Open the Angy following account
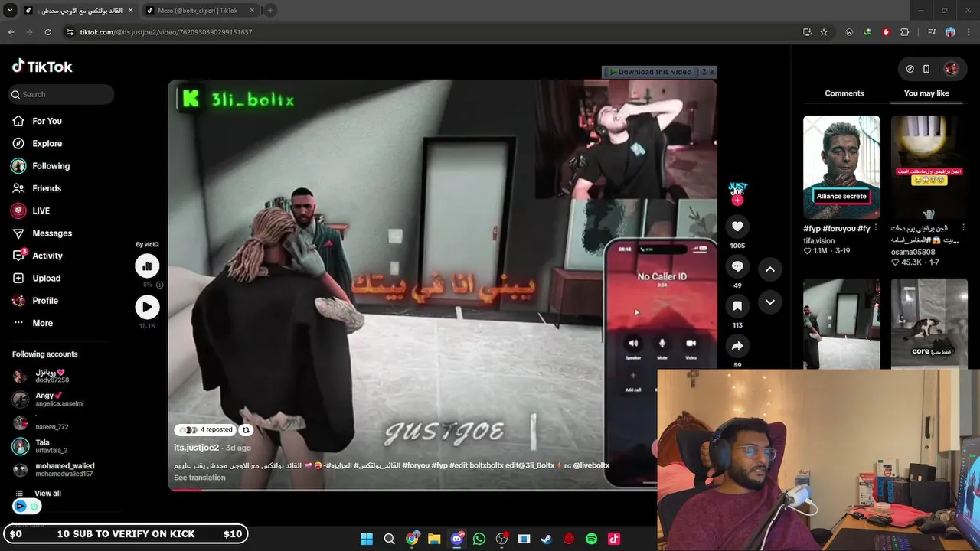 (x=49, y=399)
